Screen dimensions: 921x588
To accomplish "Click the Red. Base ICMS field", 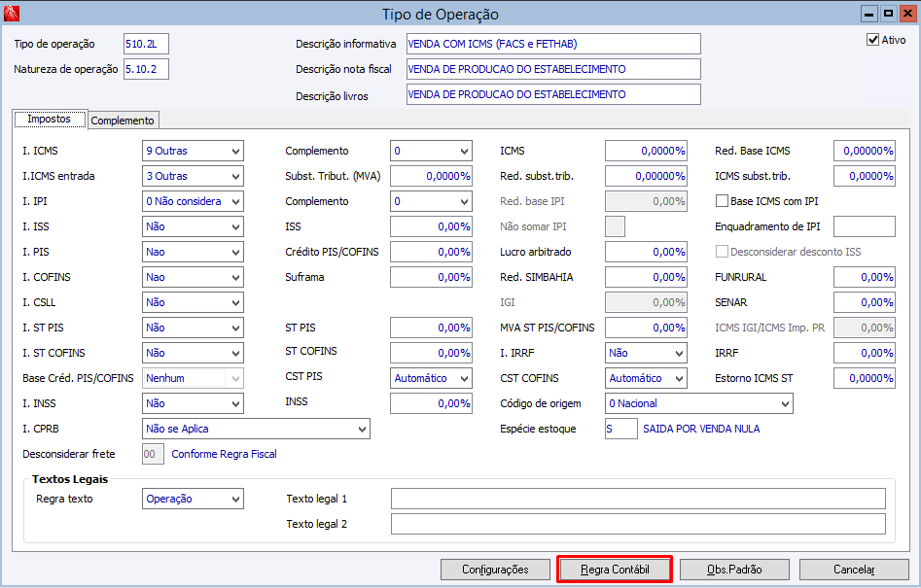I will point(865,151).
